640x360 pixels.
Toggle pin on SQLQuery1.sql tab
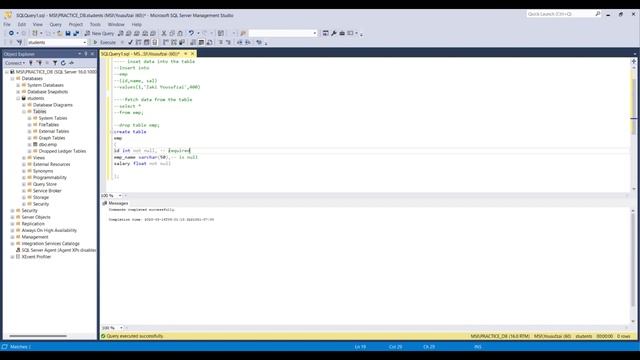(x=186, y=54)
